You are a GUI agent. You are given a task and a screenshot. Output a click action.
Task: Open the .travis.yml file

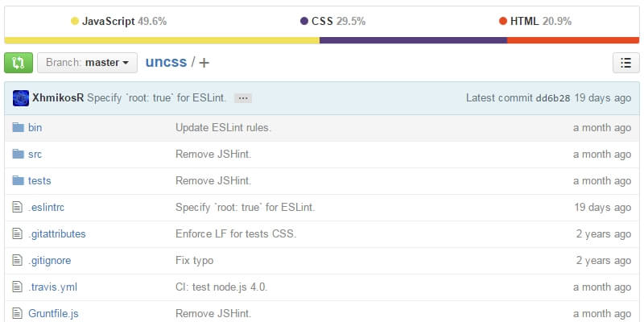(x=52, y=287)
